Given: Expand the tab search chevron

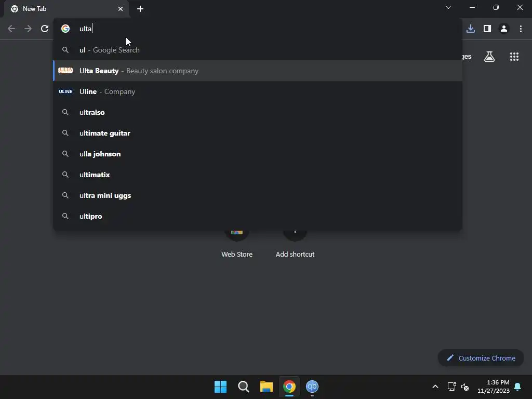Looking at the screenshot, I should [x=448, y=7].
